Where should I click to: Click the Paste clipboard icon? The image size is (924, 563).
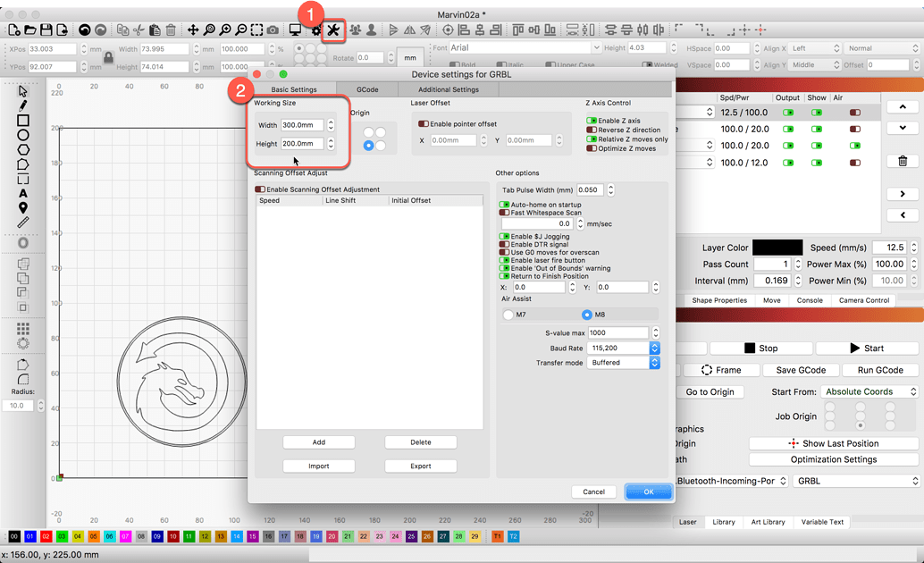point(155,29)
